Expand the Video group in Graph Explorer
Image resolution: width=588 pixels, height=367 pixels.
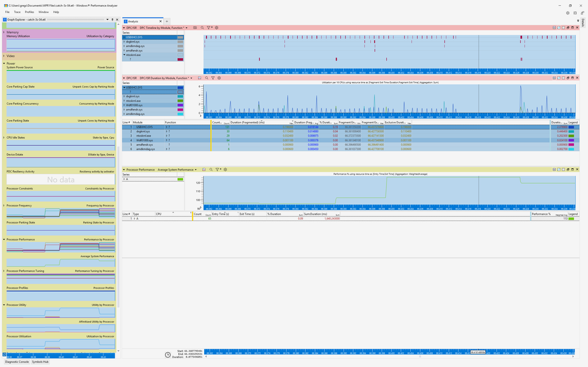pos(4,56)
